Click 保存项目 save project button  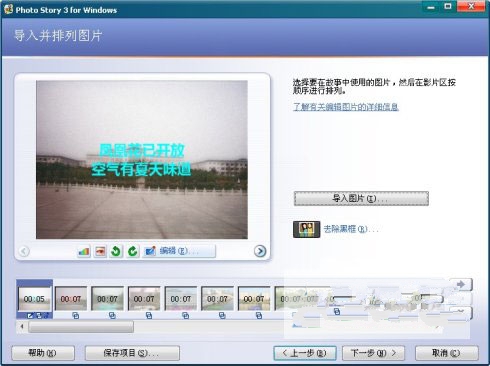point(132,353)
